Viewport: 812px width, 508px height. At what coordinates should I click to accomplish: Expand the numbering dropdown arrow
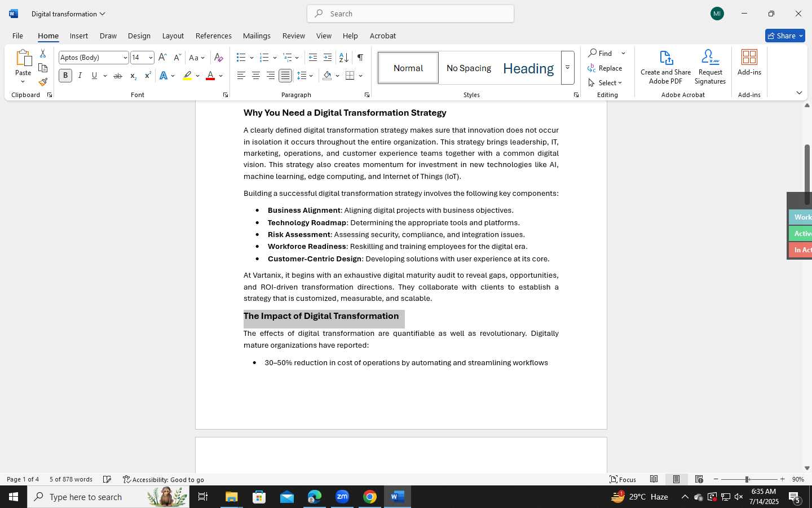[275, 58]
